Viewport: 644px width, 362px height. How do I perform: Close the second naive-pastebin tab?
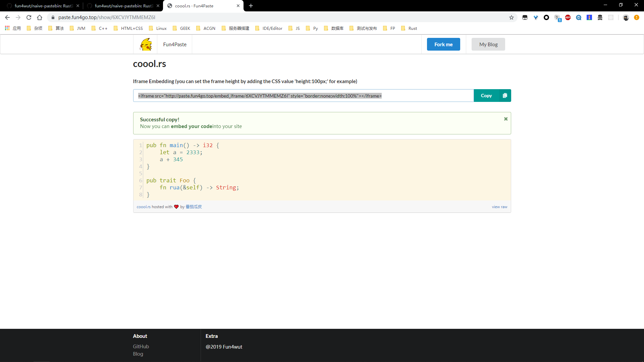[x=158, y=6]
